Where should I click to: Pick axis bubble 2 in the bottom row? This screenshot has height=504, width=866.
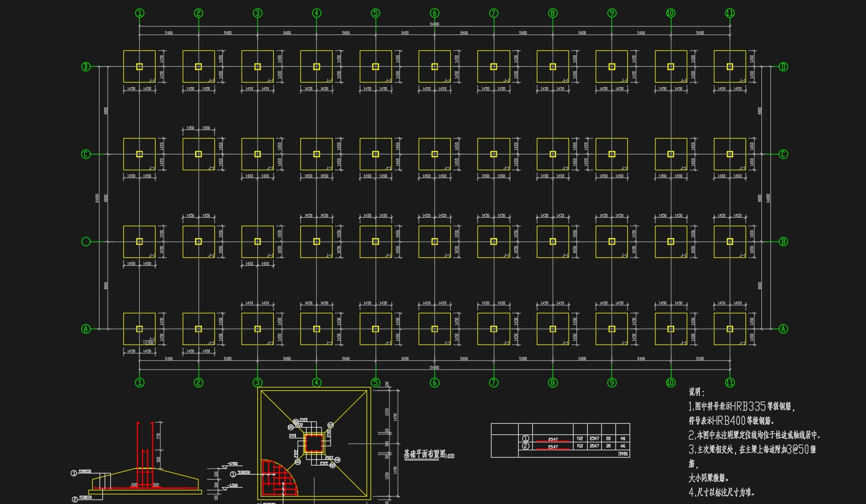pyautogui.click(x=199, y=382)
